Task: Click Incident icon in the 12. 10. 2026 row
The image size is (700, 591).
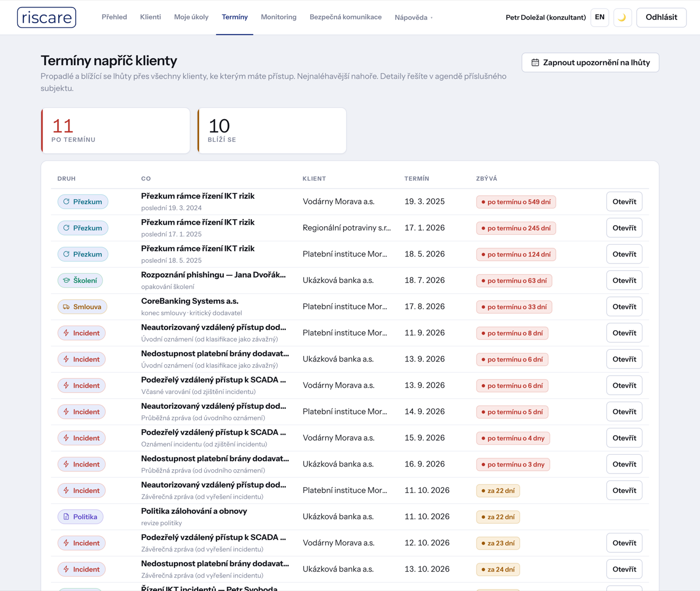Action: tap(66, 543)
